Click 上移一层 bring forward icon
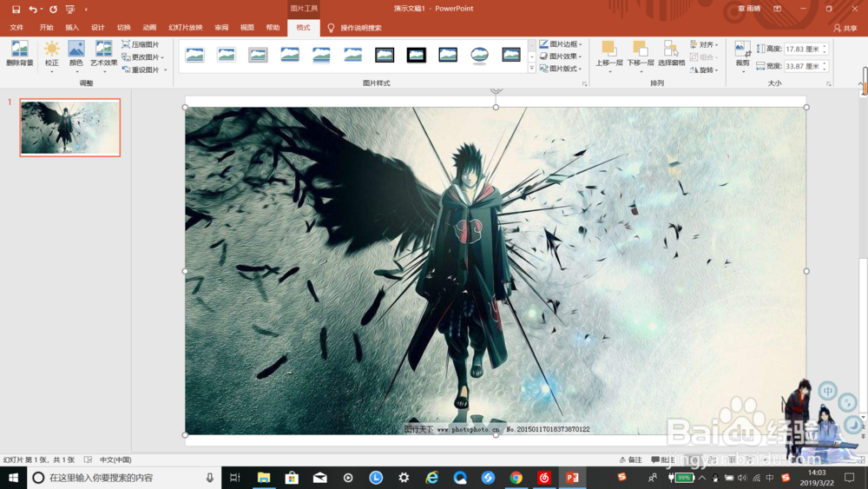Screen dimensions: 868x489 (x=609, y=54)
